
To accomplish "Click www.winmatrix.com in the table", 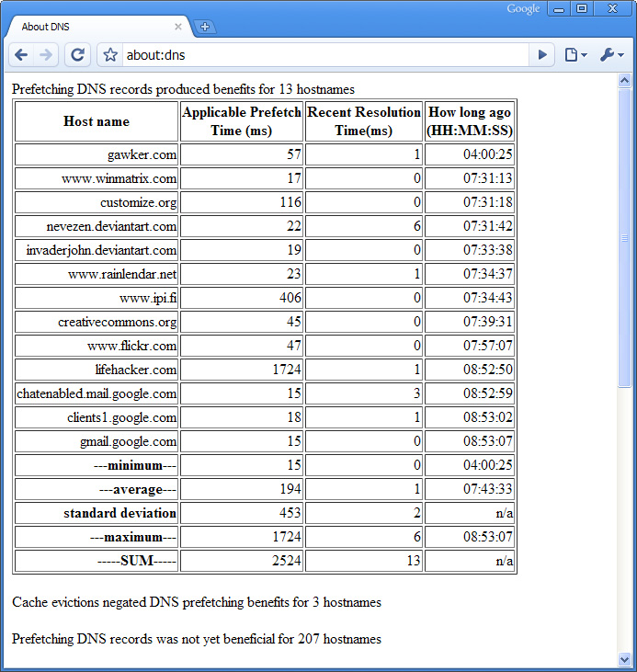I will pyautogui.click(x=96, y=178).
